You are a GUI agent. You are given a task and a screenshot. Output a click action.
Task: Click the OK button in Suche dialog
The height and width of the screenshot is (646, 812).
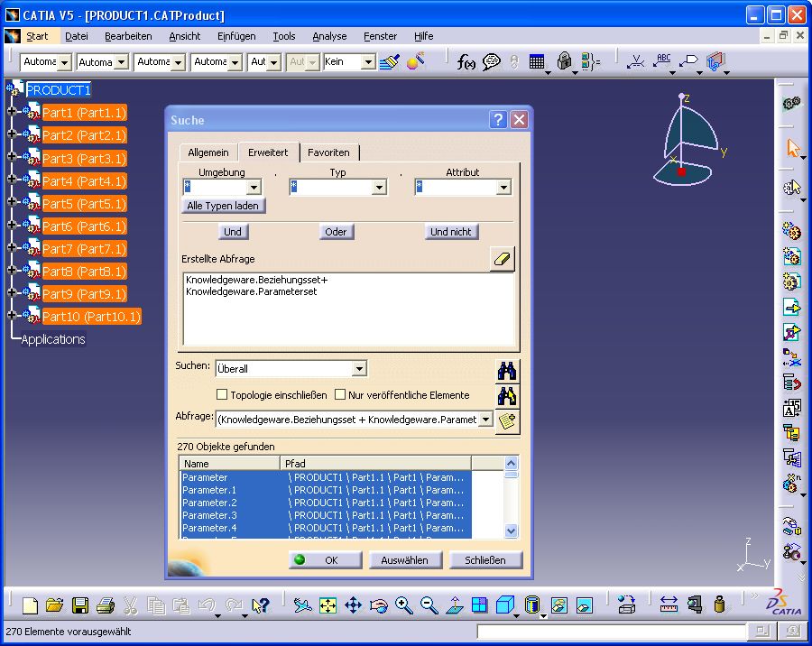click(325, 560)
